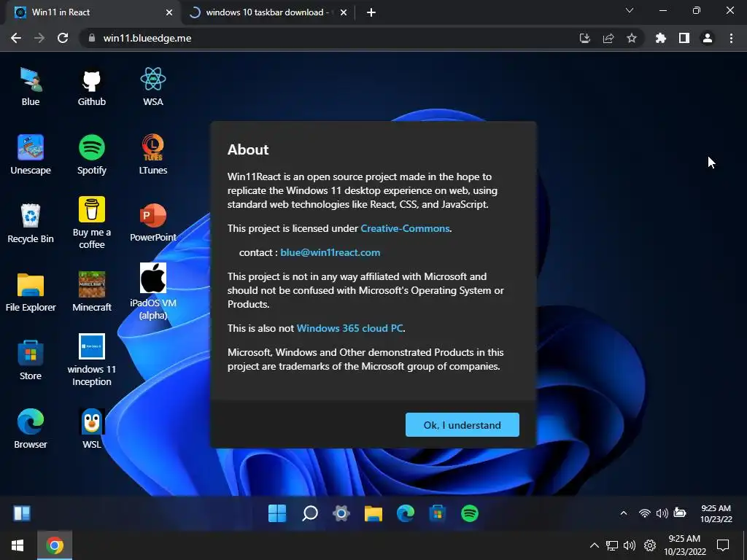Screen dimensions: 747x560
Task: Expand Chrome tab search chevron
Action: click(x=630, y=10)
